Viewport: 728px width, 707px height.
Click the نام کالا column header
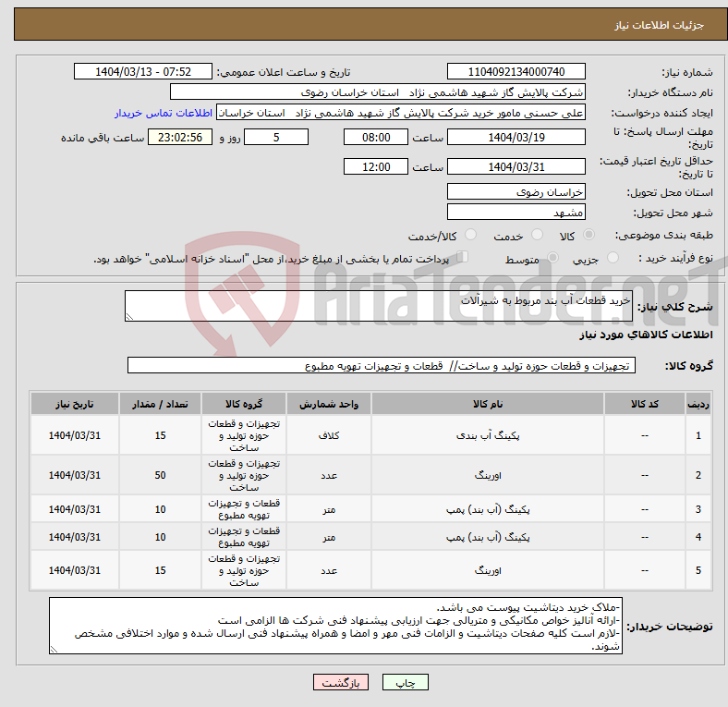point(488,404)
